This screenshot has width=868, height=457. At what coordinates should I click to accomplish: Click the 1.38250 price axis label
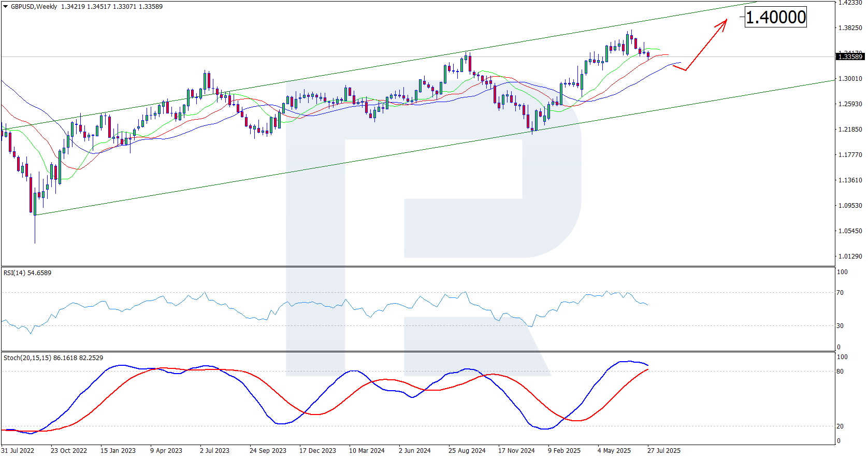point(850,28)
